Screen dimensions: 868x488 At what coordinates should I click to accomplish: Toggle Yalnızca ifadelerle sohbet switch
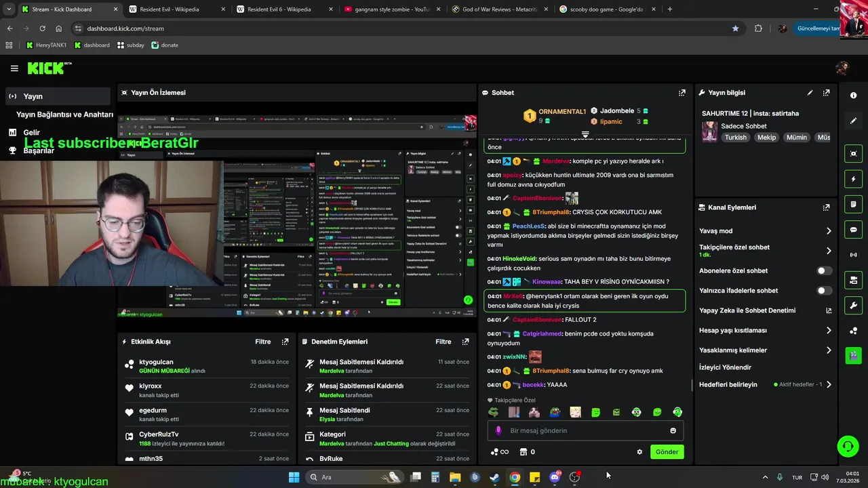tap(824, 291)
